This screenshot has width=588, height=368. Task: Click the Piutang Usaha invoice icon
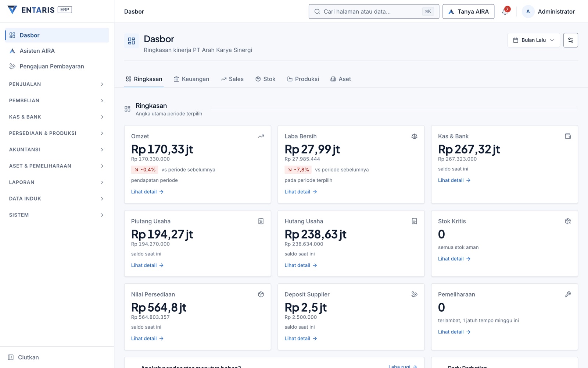tap(261, 221)
